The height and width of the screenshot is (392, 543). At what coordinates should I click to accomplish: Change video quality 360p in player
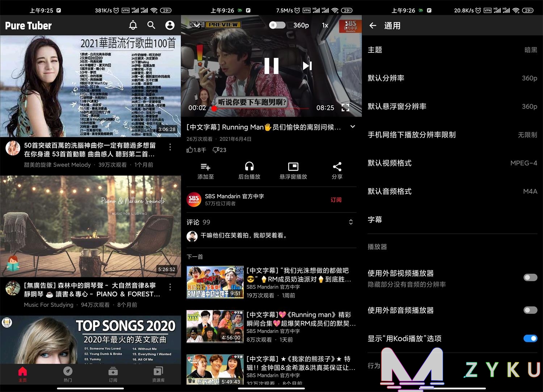click(x=301, y=25)
